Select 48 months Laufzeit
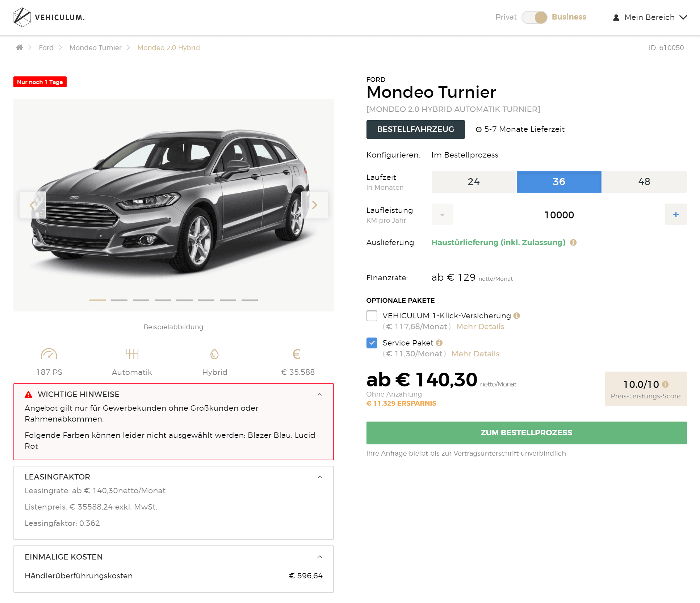This screenshot has height=603, width=700. tap(644, 182)
